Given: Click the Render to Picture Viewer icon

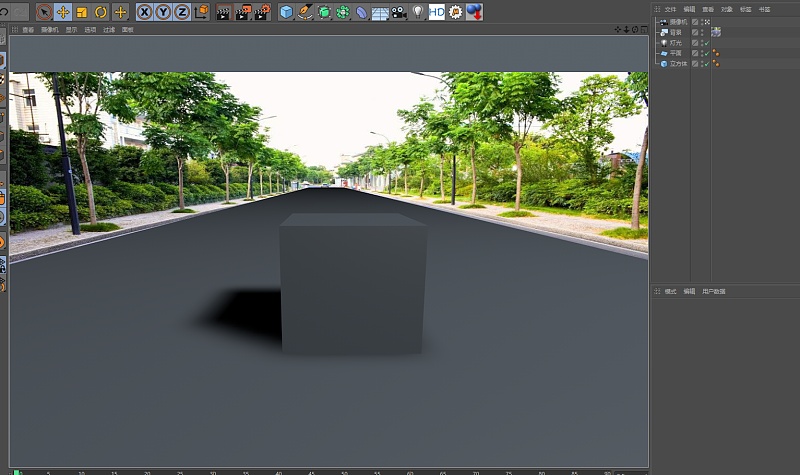Looking at the screenshot, I should (243, 12).
